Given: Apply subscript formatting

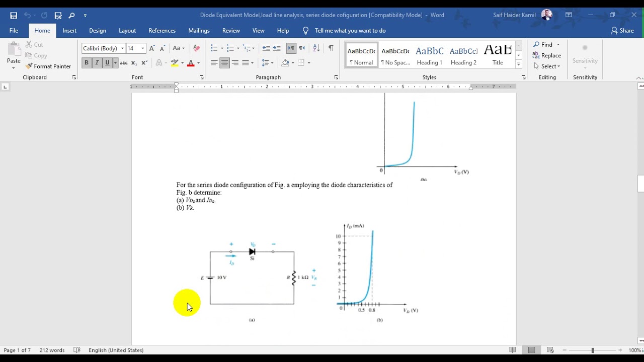Looking at the screenshot, I should coord(134,63).
